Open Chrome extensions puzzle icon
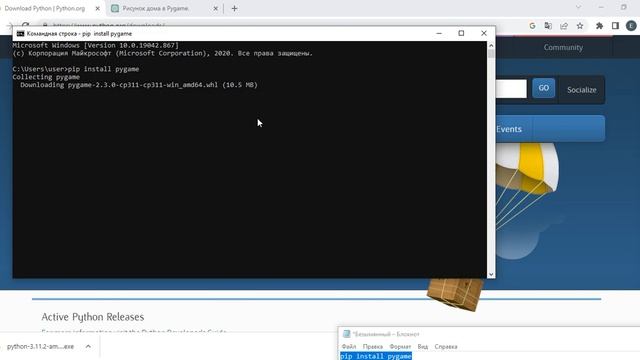 click(x=599, y=26)
